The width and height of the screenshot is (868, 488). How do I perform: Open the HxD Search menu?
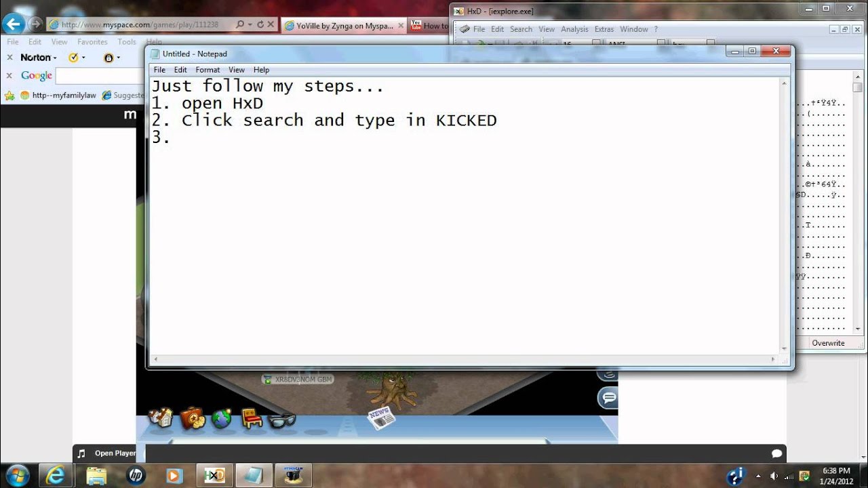(521, 29)
